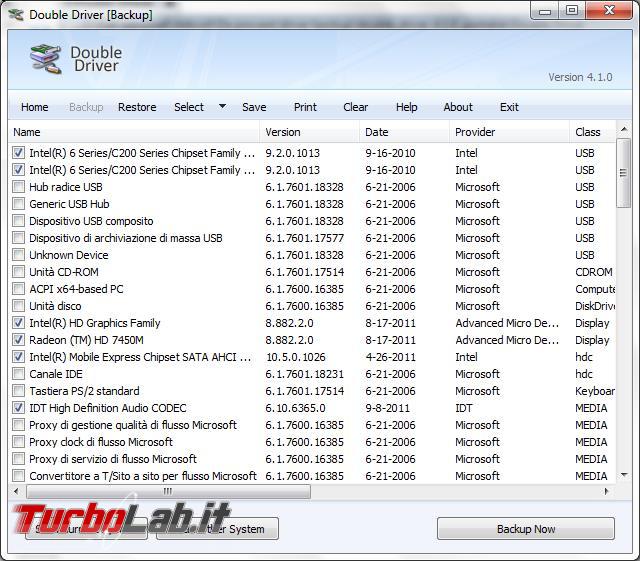Uncheck the second Intel 6 Series Chipset row
640x561 pixels.
click(x=18, y=169)
